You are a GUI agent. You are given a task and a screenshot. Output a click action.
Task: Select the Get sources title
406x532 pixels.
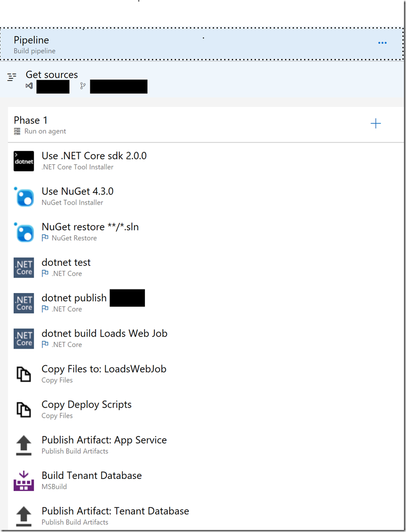tap(52, 75)
